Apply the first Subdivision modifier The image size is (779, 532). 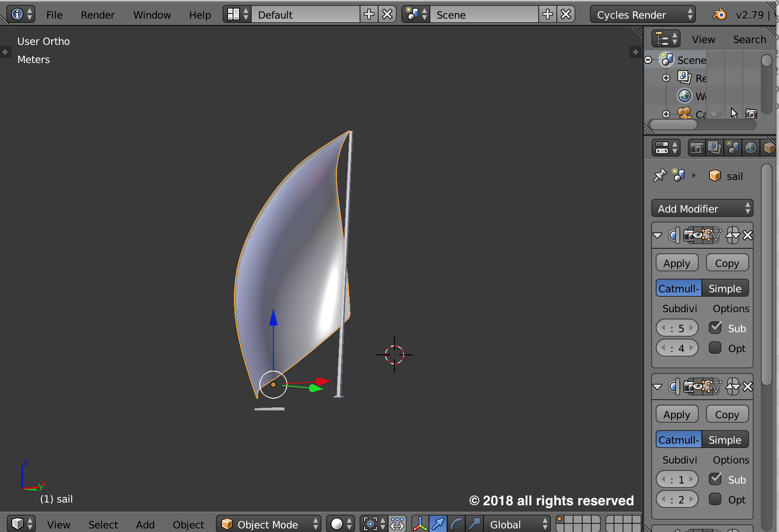click(x=677, y=263)
